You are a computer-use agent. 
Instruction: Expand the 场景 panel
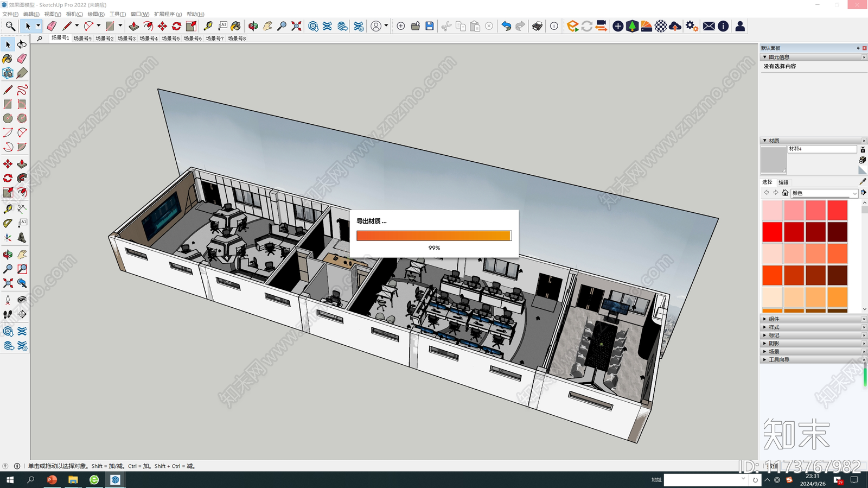point(765,352)
